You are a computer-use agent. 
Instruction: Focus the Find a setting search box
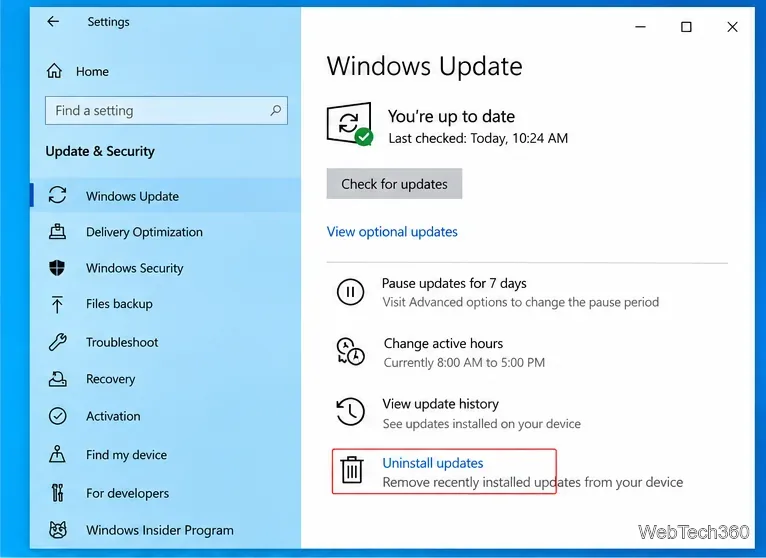point(166,110)
